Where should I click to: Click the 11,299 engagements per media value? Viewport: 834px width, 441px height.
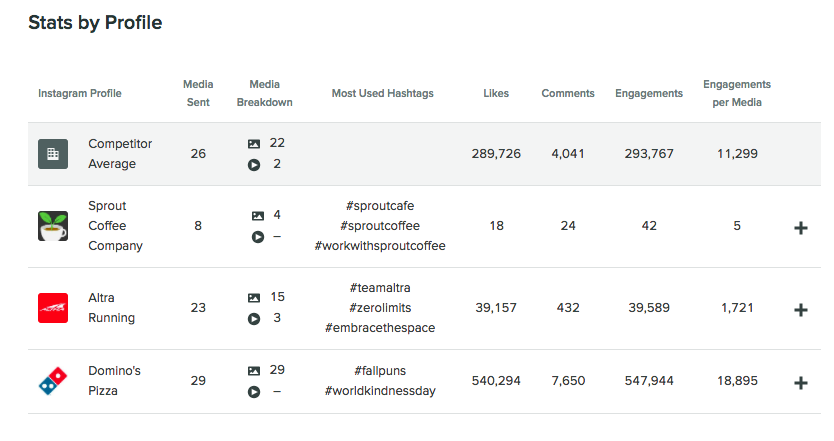737,154
